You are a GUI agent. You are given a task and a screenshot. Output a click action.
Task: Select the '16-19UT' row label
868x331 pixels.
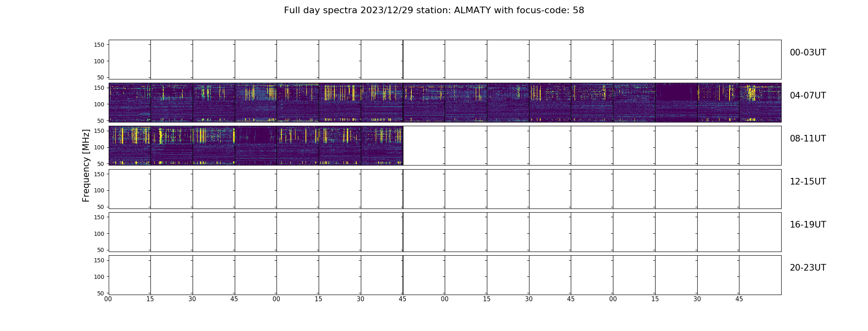(808, 225)
